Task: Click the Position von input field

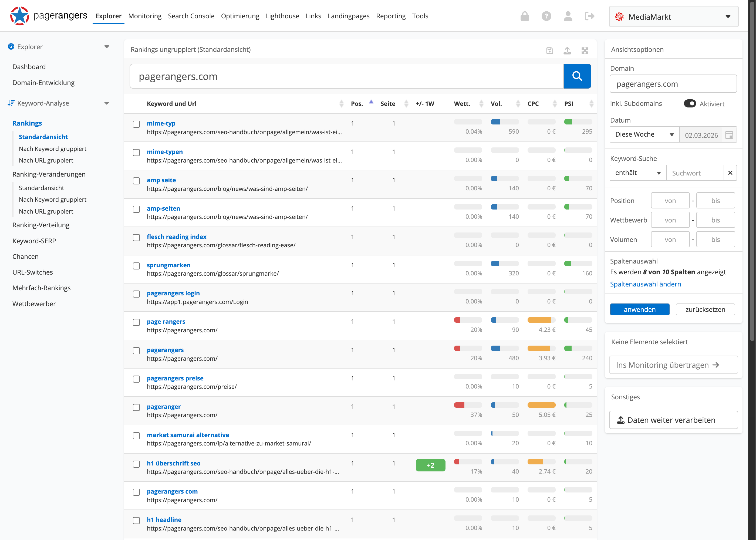Action: pos(670,201)
